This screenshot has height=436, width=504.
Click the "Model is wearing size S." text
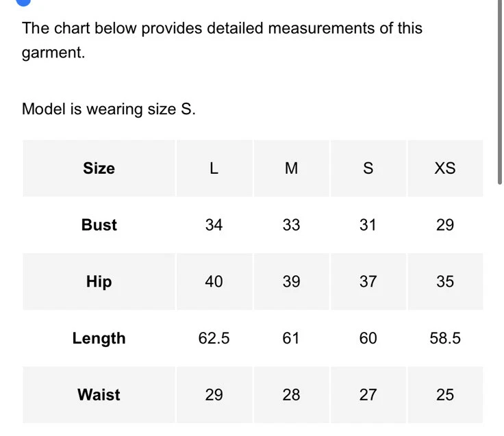109,109
